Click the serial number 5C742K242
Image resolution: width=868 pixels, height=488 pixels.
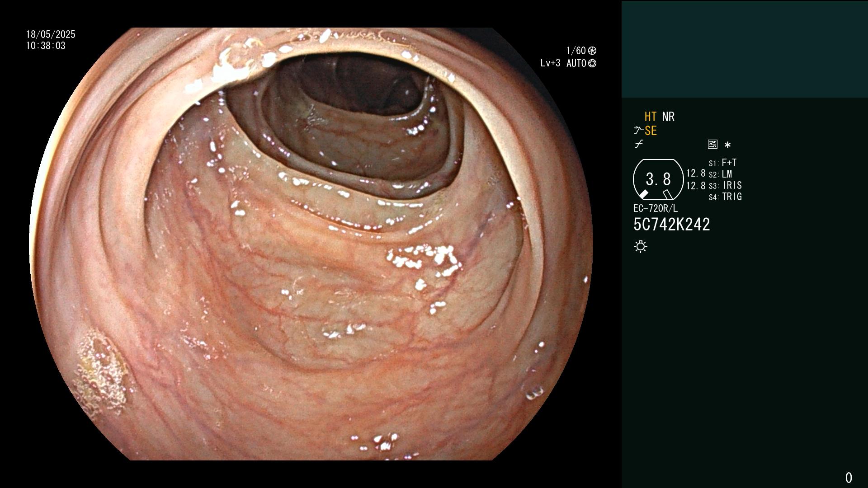(x=672, y=225)
